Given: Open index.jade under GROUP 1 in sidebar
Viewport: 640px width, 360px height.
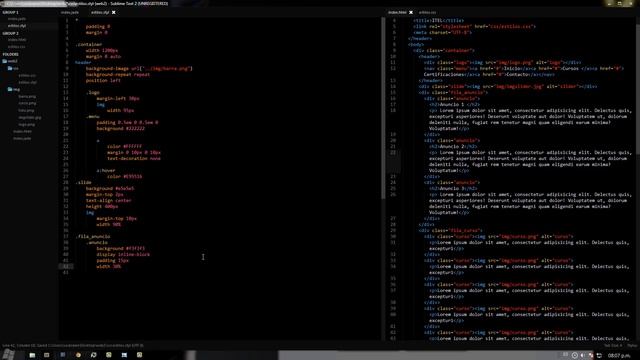Looking at the screenshot, I should pyautogui.click(x=17, y=19).
